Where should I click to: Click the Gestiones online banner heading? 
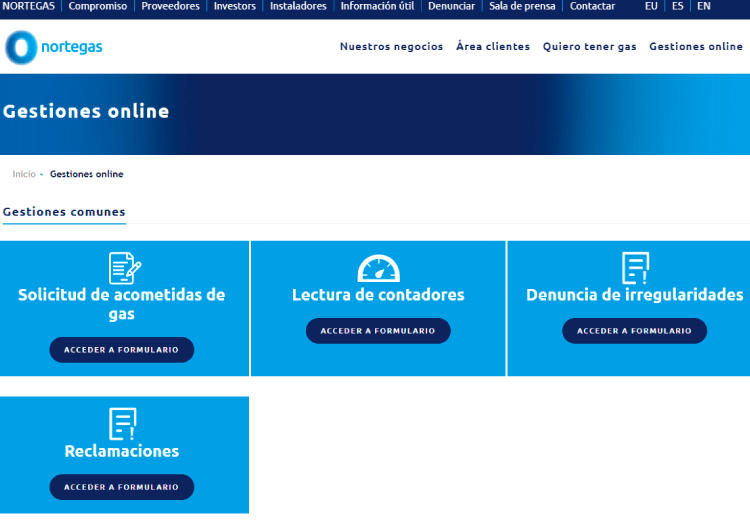(x=86, y=111)
